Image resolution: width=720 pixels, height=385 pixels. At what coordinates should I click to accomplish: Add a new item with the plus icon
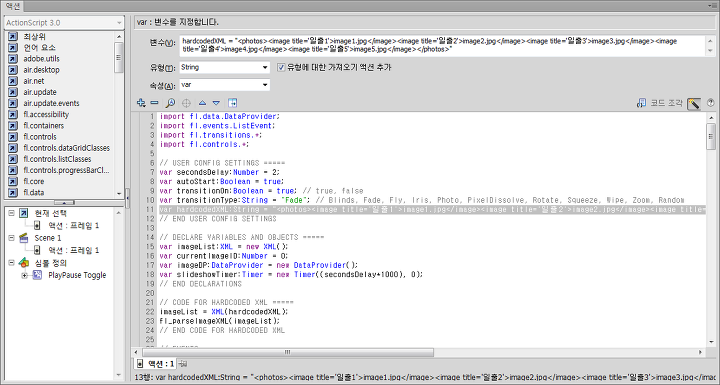tap(141, 103)
